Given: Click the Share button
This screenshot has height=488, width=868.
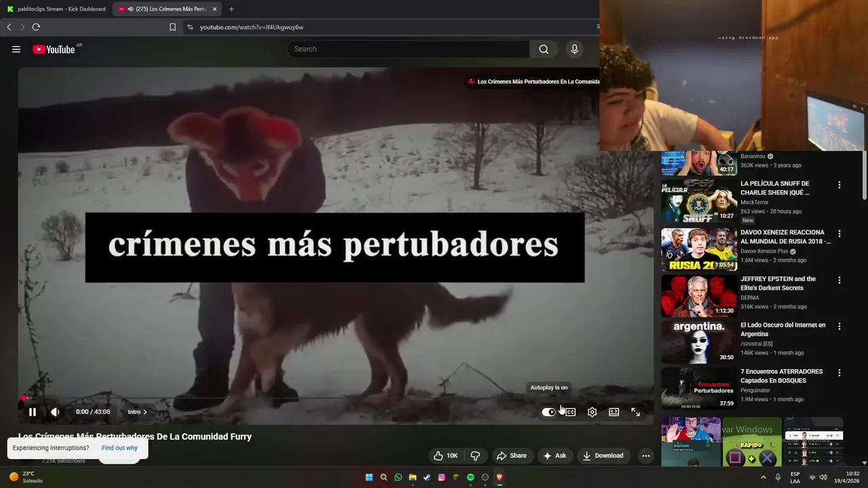Looking at the screenshot, I should (x=511, y=455).
